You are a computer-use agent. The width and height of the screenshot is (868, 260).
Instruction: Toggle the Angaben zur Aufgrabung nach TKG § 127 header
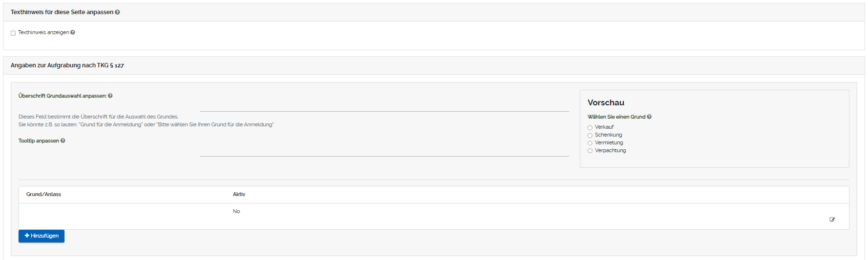coord(67,65)
